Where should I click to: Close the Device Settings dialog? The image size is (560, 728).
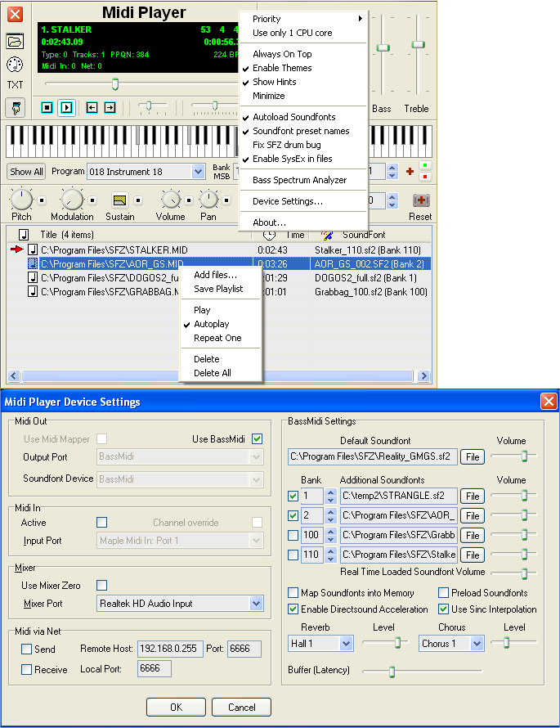coord(549,401)
